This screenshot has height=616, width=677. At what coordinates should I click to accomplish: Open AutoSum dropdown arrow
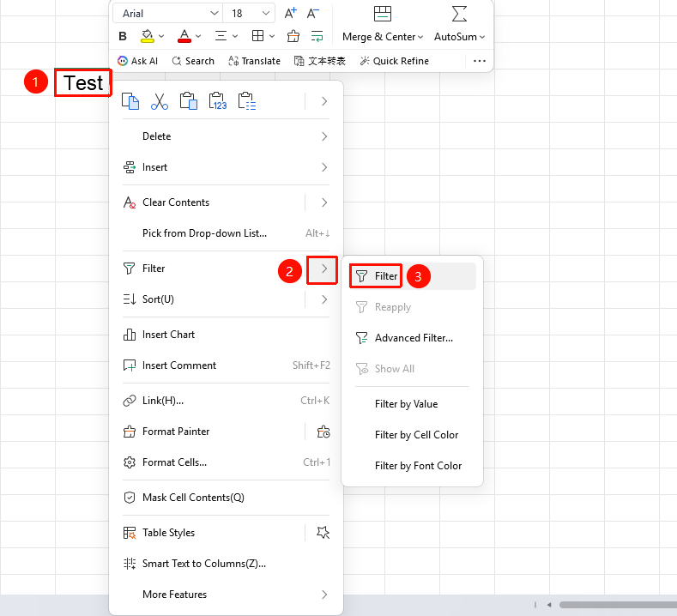pos(482,37)
